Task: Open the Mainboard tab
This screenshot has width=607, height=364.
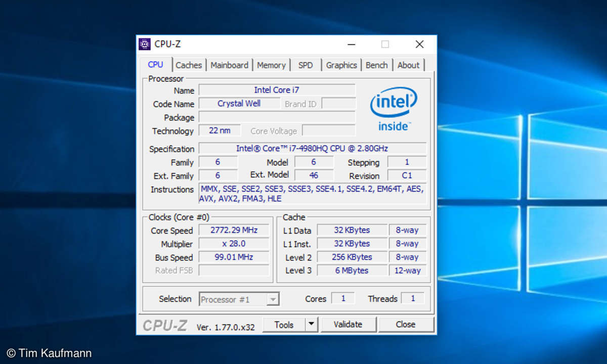Action: tap(229, 65)
